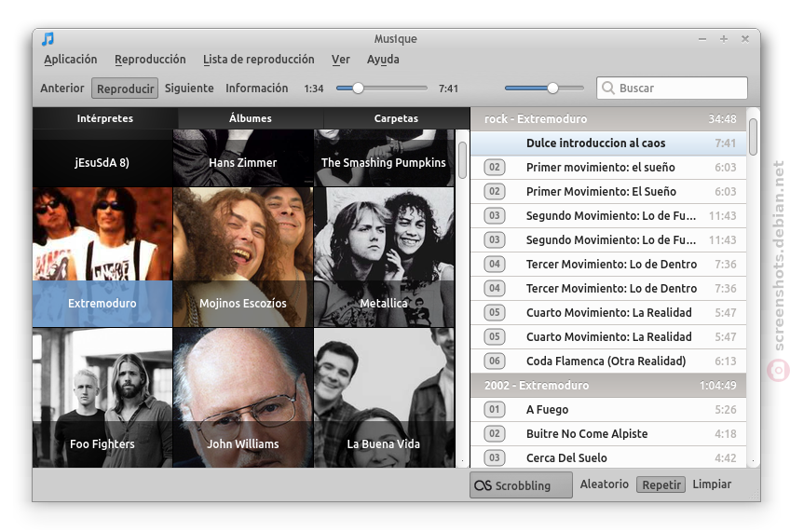Click the rock - Extremoduro album header
790x532 pixels.
pyautogui.click(x=608, y=119)
